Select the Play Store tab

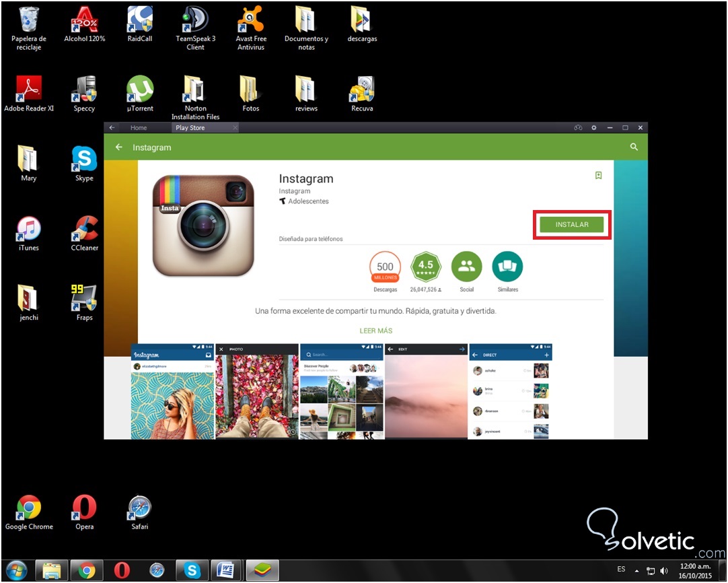[190, 128]
